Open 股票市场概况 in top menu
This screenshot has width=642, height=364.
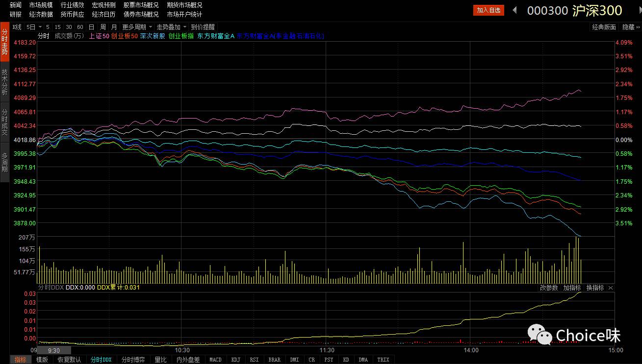point(141,5)
